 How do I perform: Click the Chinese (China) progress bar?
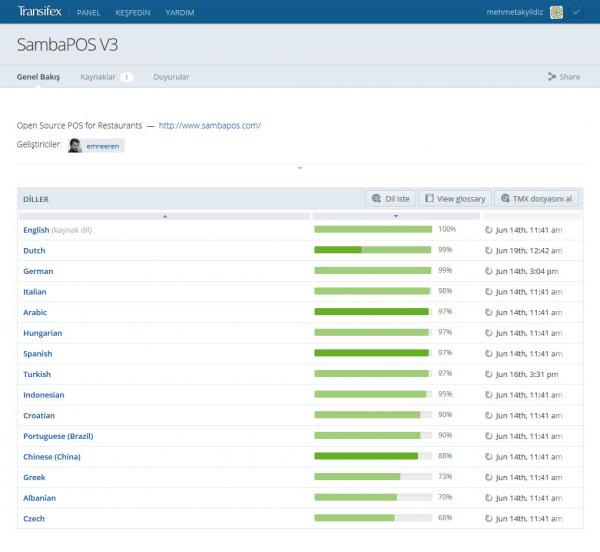373,457
